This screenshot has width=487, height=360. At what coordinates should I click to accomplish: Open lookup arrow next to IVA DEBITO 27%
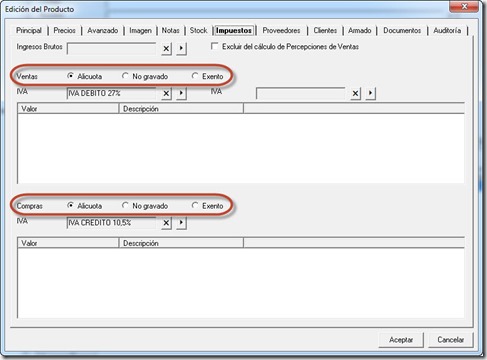(181, 93)
